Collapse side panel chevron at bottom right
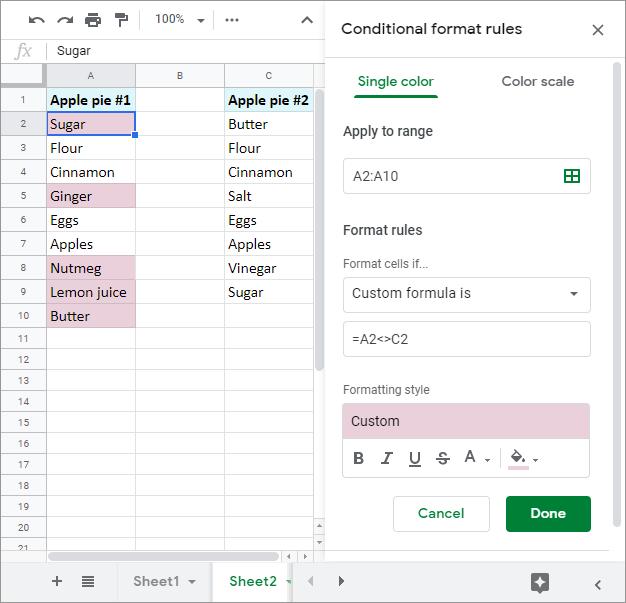Image resolution: width=626 pixels, height=603 pixels. [x=598, y=585]
